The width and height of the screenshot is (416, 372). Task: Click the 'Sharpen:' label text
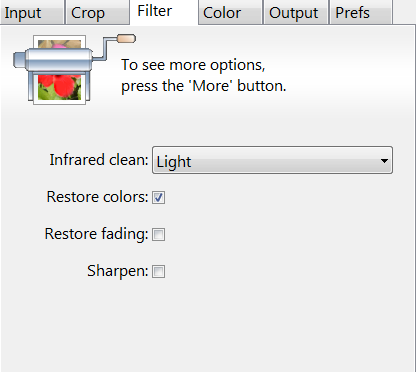coord(118,271)
